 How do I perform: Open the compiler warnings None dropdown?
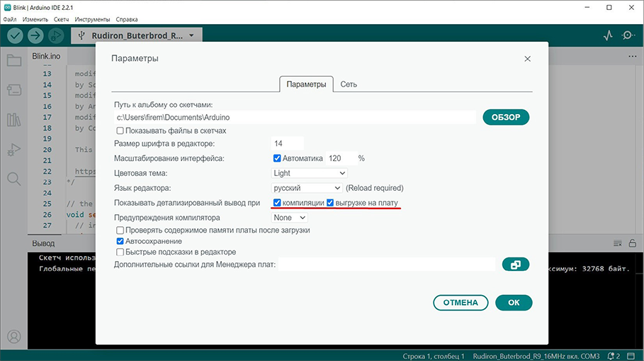coord(289,218)
